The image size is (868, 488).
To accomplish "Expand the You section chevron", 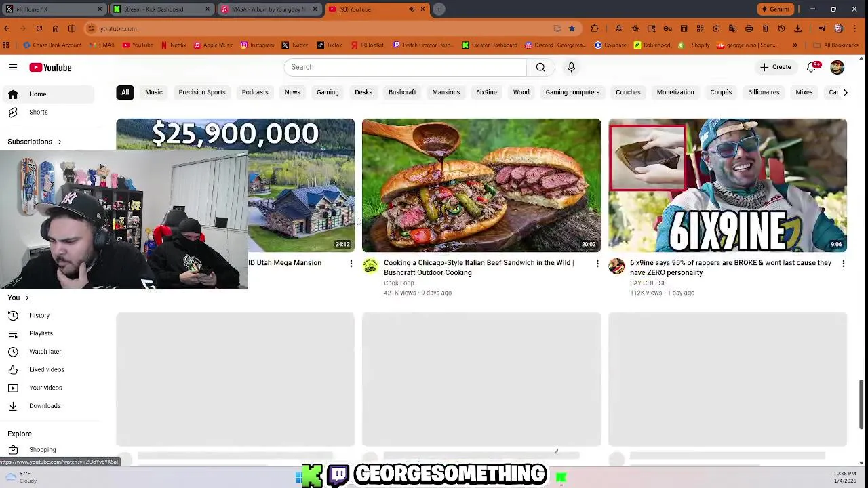I will pyautogui.click(x=27, y=298).
